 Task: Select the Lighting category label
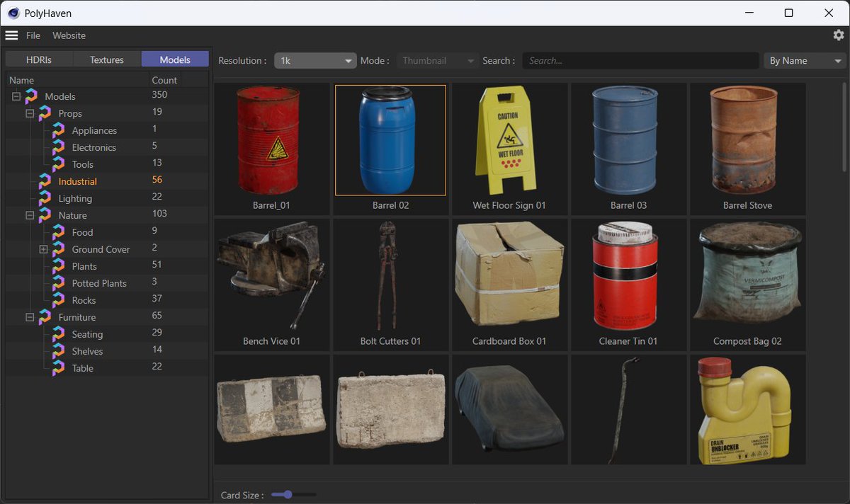point(75,199)
